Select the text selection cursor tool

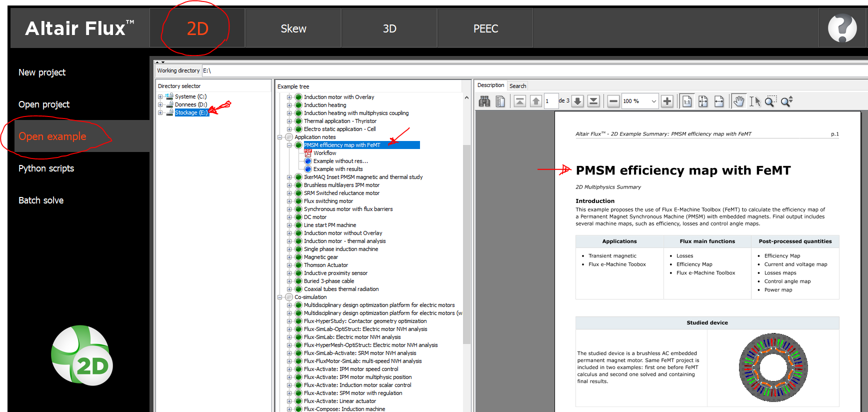pos(754,101)
